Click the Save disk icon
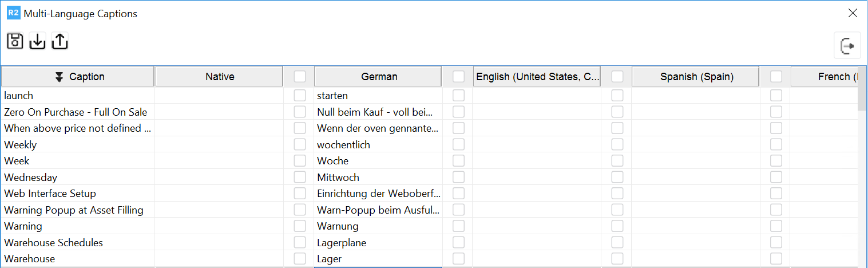The width and height of the screenshot is (868, 268). (x=15, y=41)
